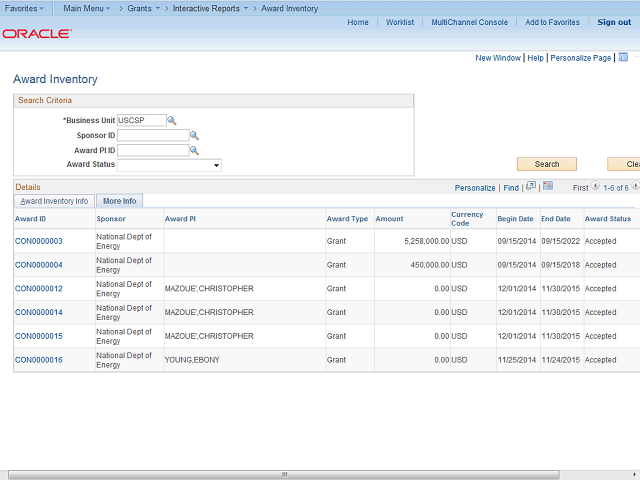The image size is (640, 480).
Task: Expand the Award Status dropdown
Action: 216,165
